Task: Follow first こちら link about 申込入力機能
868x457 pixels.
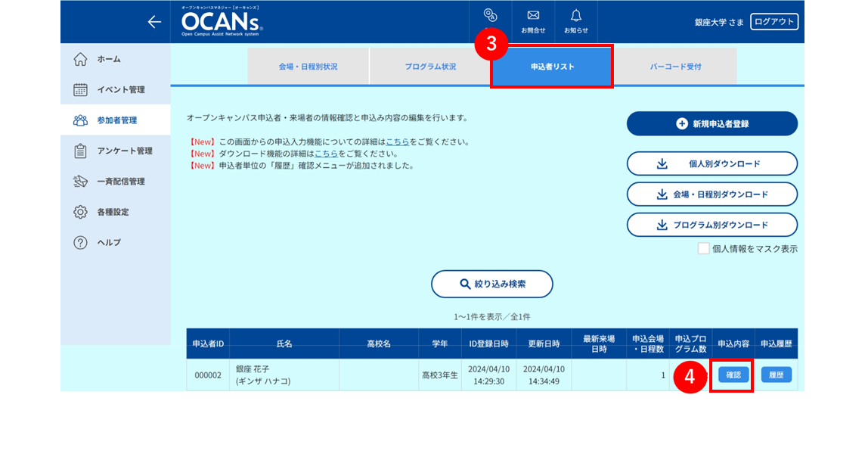Action: point(398,141)
